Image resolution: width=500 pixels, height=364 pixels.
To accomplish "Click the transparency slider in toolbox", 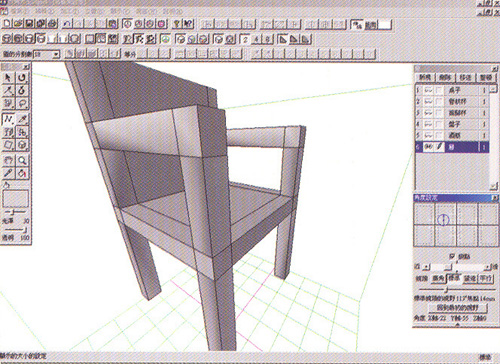I will click(x=15, y=230).
